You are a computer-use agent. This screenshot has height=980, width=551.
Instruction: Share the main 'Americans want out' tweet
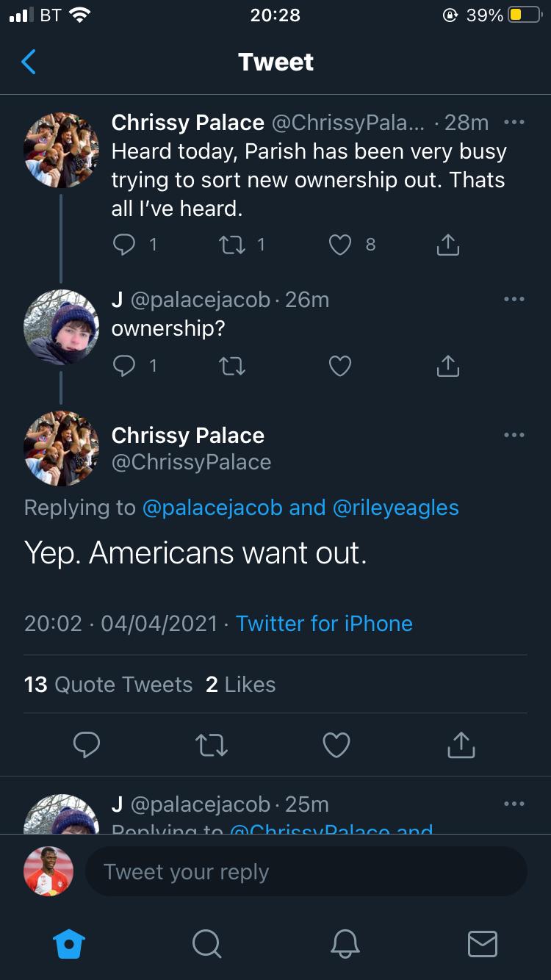click(x=461, y=745)
